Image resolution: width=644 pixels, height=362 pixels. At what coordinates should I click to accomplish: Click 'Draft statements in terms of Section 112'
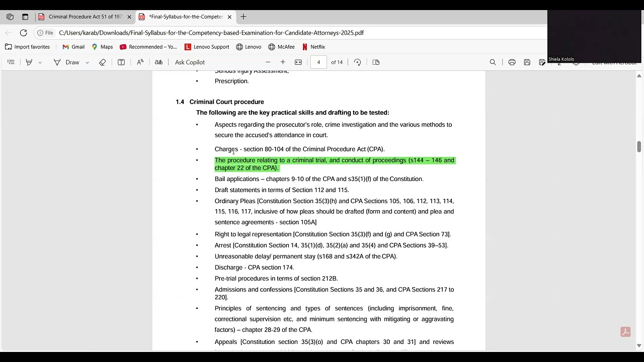point(282,190)
